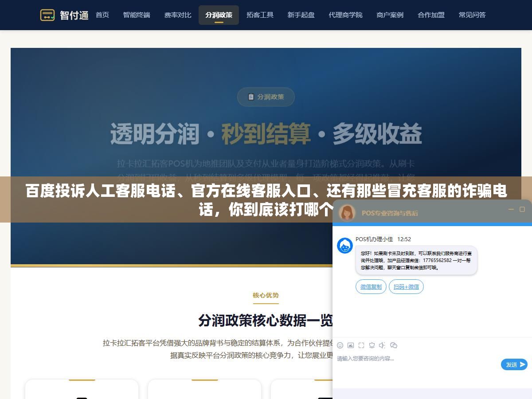
Task: Open 常见问答 page
Action: (x=472, y=15)
